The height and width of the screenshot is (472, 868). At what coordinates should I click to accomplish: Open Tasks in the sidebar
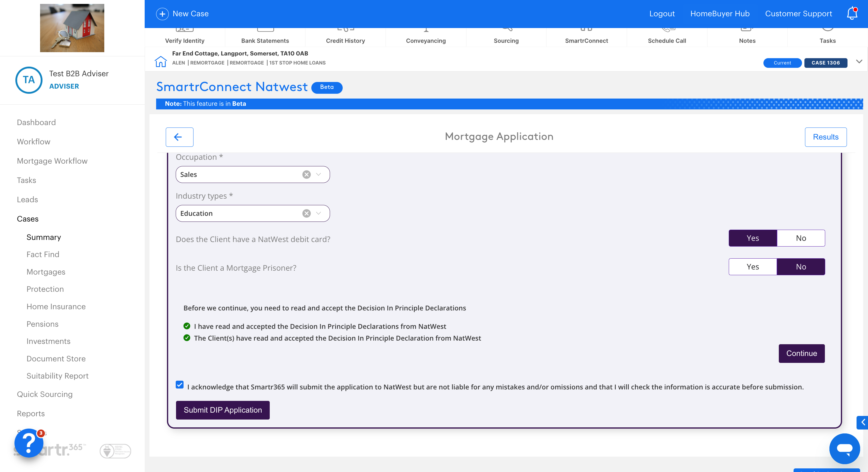26,180
